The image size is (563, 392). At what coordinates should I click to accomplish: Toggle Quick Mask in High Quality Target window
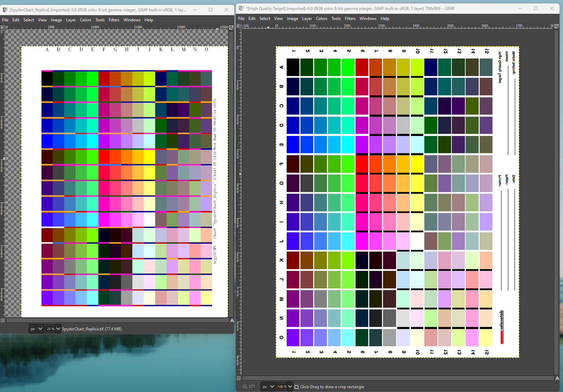tap(239, 378)
